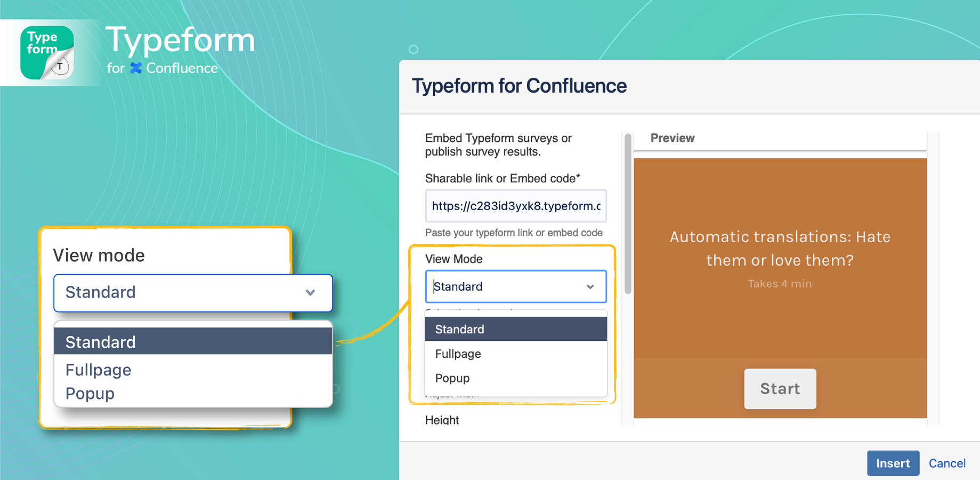This screenshot has height=480, width=980.
Task: Click the 'Embed Typeform surveys' description text
Action: 498,145
